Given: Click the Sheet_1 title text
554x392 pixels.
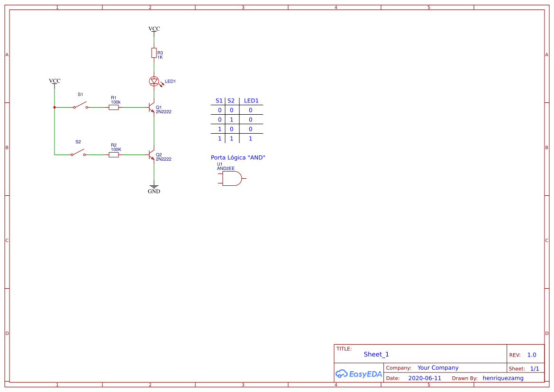Looking at the screenshot, I should pyautogui.click(x=376, y=354).
